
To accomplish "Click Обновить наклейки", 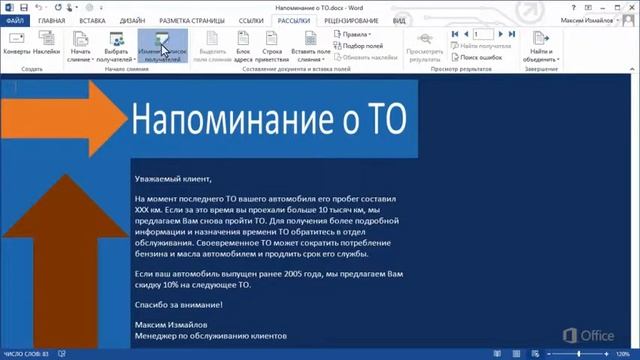I will click(366, 57).
